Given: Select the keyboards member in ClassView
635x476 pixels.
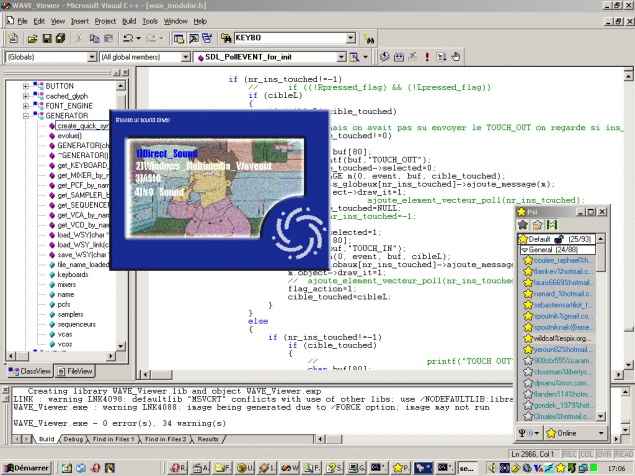Looking at the screenshot, I should (71, 274).
